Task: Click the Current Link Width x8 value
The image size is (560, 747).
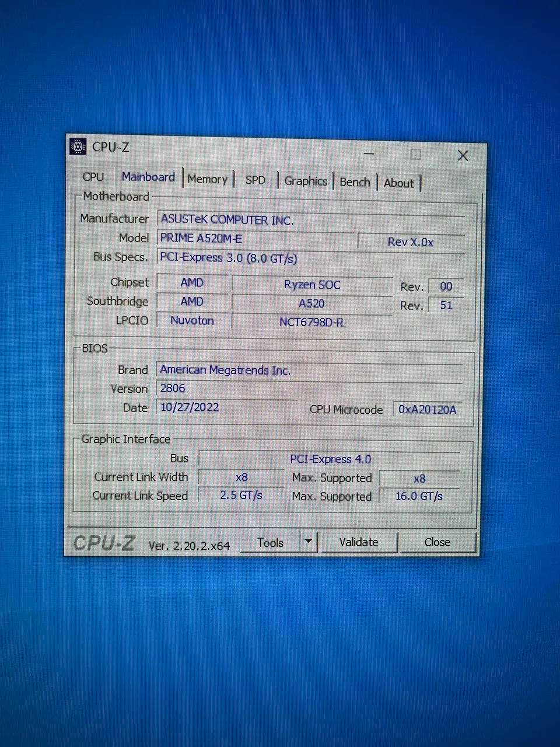Action: 242,477
